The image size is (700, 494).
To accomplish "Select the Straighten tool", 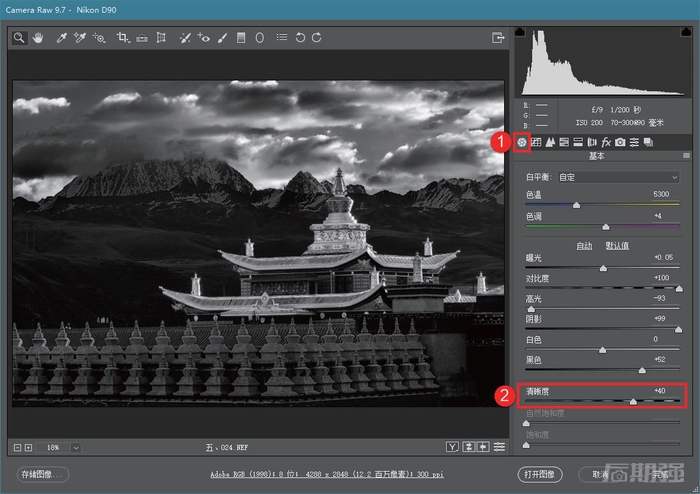I will coord(142,38).
